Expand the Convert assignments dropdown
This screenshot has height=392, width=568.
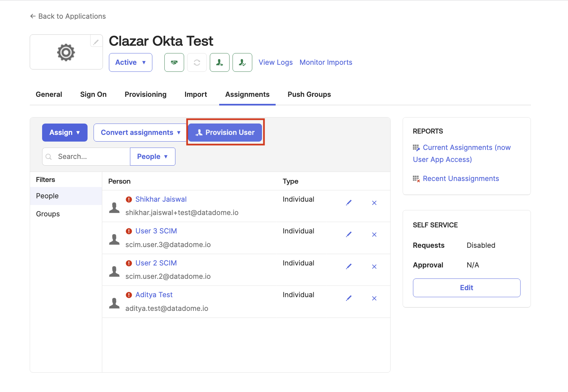pyautogui.click(x=140, y=133)
